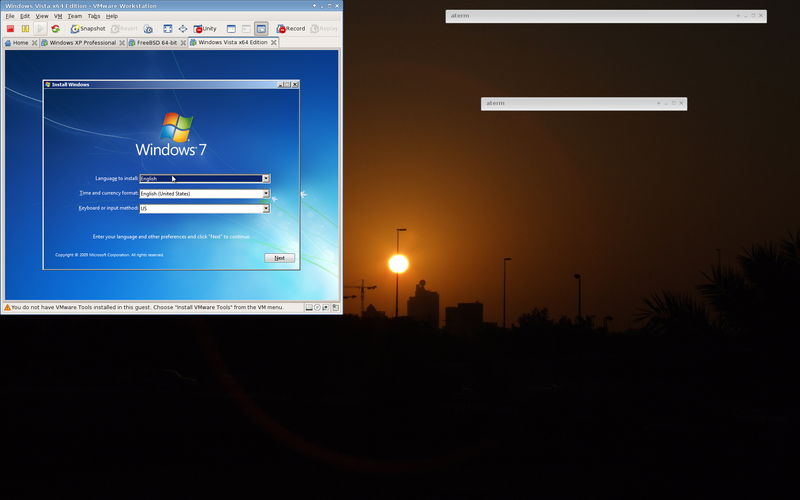The width and height of the screenshot is (800, 500).
Task: Click the gray Power On play icon
Action: (40, 29)
